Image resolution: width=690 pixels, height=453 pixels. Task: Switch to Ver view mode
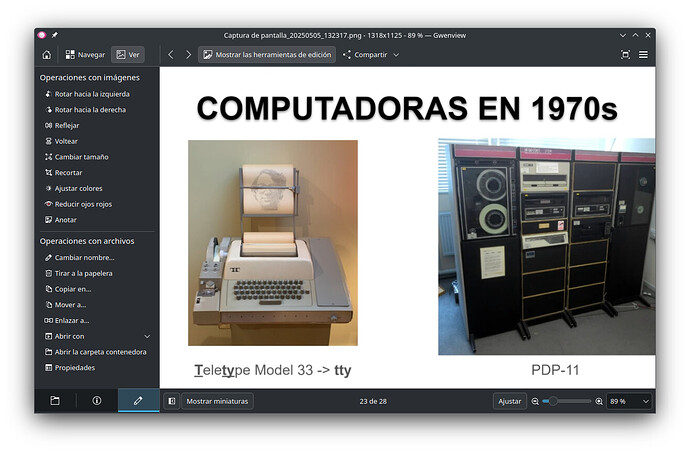[x=128, y=55]
